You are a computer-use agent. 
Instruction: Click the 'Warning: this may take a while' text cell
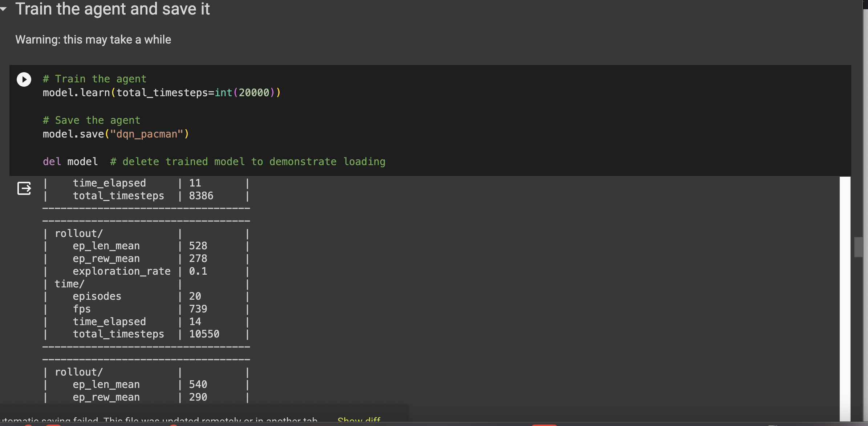point(93,40)
